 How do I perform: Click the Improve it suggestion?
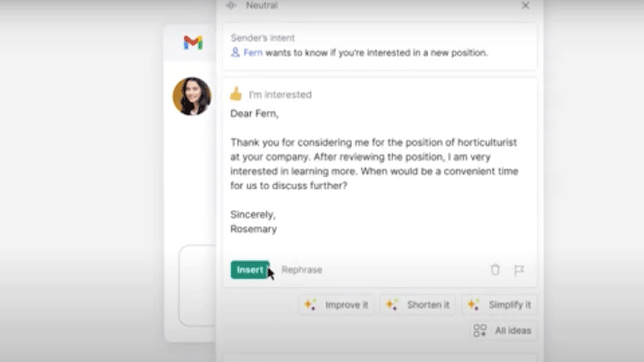338,305
